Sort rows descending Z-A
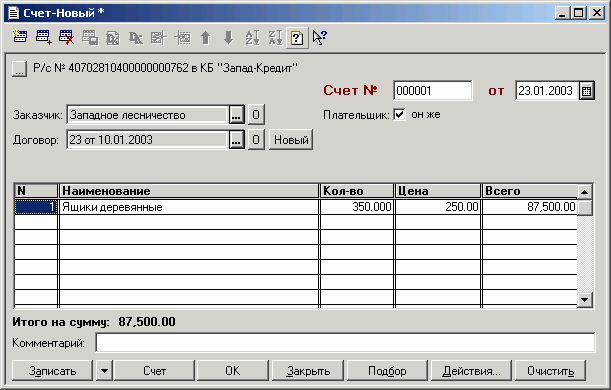This screenshot has height=390, width=611. point(275,37)
